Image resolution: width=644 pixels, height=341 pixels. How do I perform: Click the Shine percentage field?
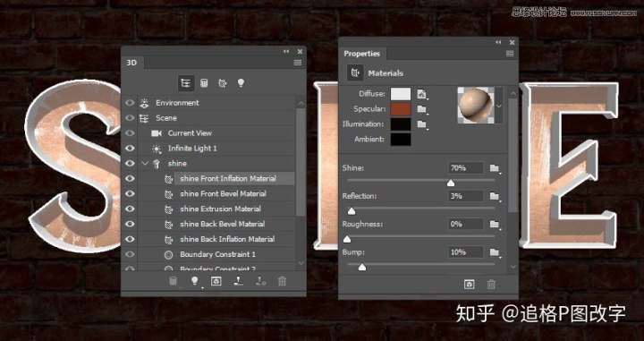pyautogui.click(x=465, y=168)
